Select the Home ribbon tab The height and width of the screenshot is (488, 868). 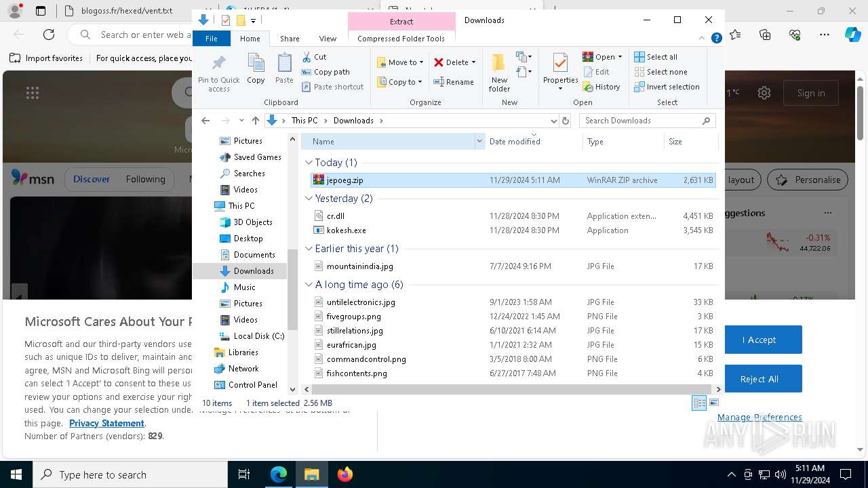point(250,39)
